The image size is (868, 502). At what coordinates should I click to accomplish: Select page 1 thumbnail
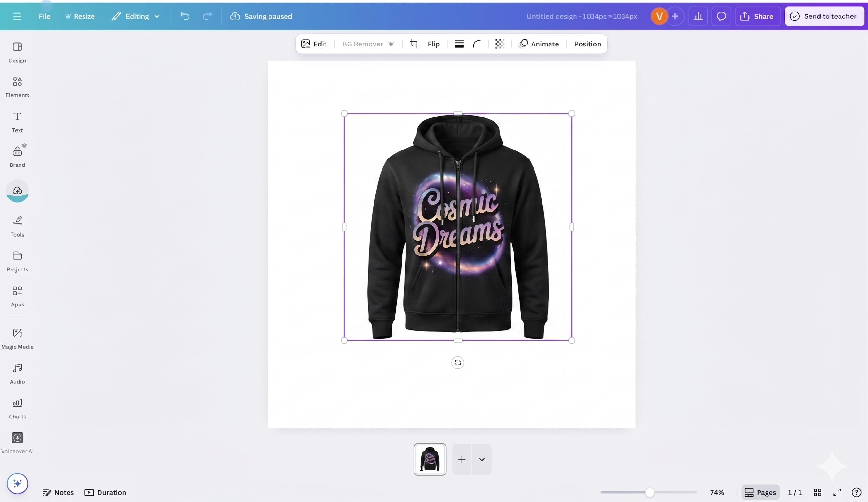point(430,459)
